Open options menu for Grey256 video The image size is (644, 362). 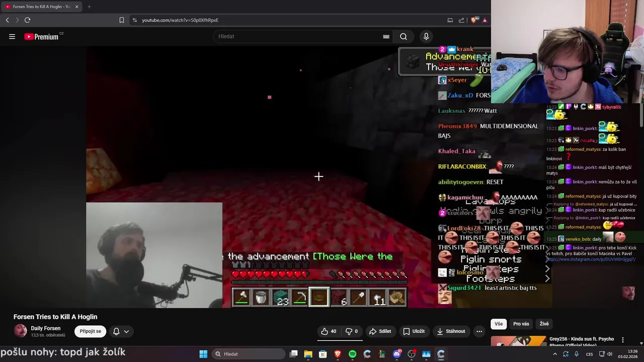point(623,340)
